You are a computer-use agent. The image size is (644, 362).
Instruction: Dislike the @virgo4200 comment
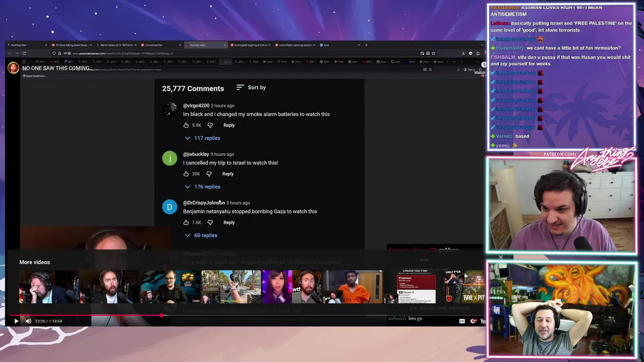click(x=210, y=125)
